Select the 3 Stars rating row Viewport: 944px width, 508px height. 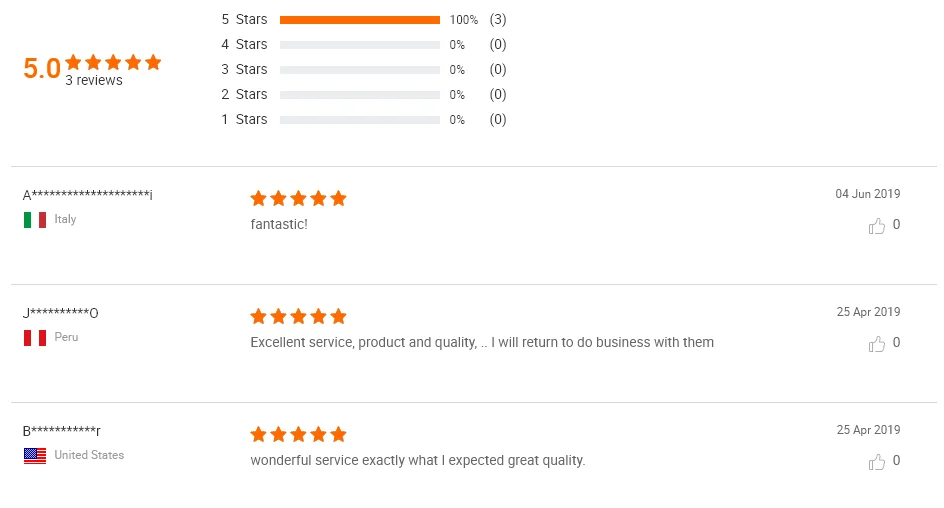point(244,69)
